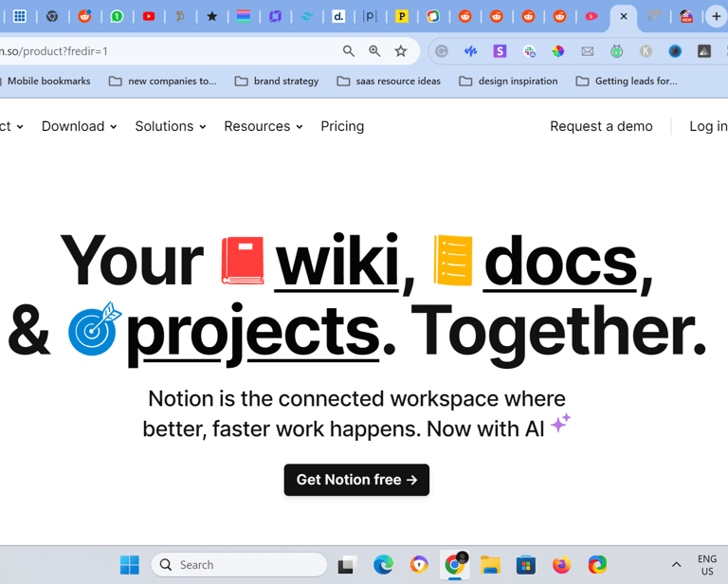Expand the Solutions menu
Screen dimensions: 728x584
pyautogui.click(x=171, y=126)
